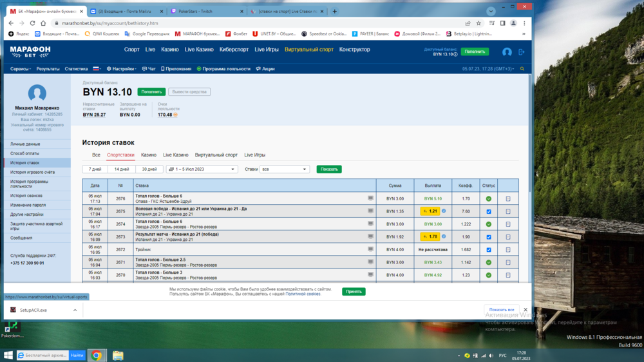The height and width of the screenshot is (362, 644).
Task: Switch to the Казино history tab
Action: pyautogui.click(x=149, y=155)
